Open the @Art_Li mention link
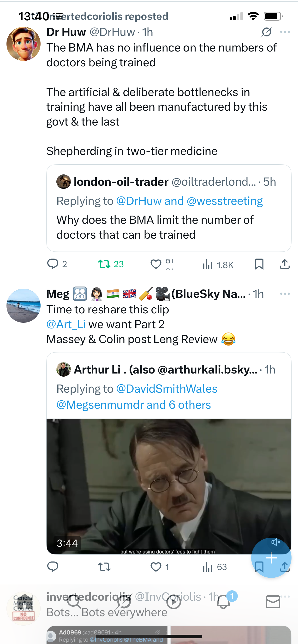 (66, 324)
